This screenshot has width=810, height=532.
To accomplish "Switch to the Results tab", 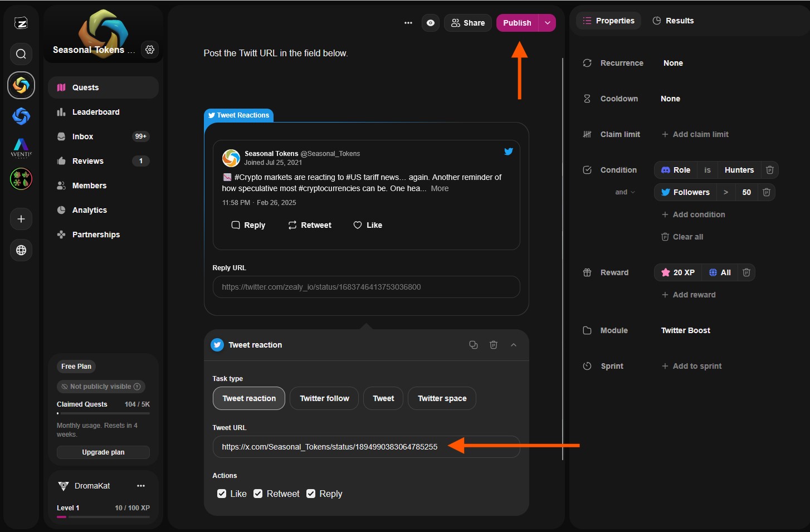I will coord(673,21).
